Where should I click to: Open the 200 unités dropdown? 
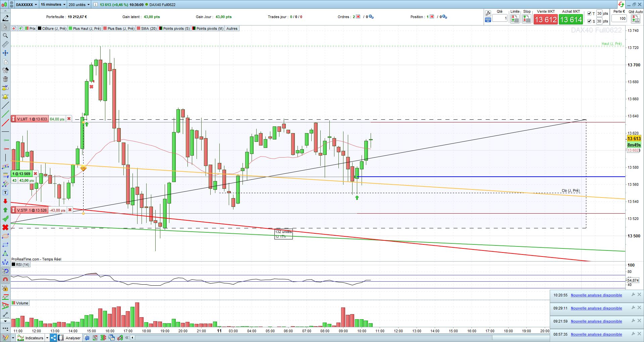point(79,5)
